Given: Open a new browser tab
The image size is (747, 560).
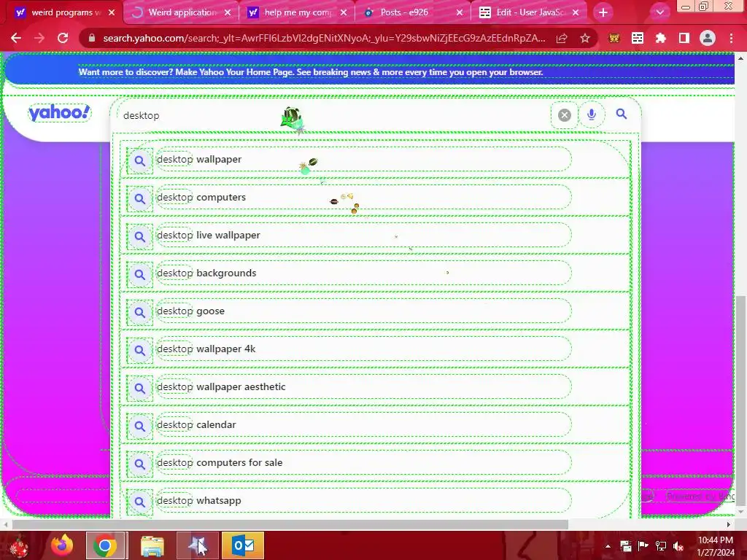Looking at the screenshot, I should (x=603, y=12).
